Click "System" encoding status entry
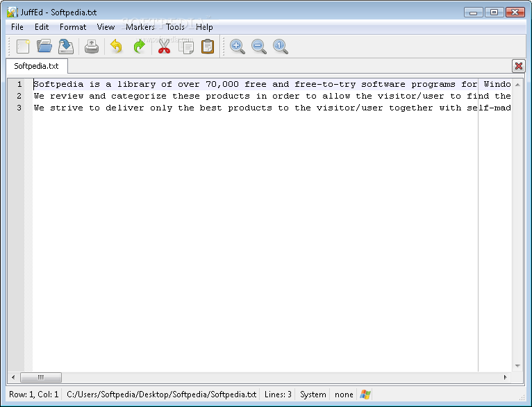This screenshot has height=407, width=532. pos(313,394)
